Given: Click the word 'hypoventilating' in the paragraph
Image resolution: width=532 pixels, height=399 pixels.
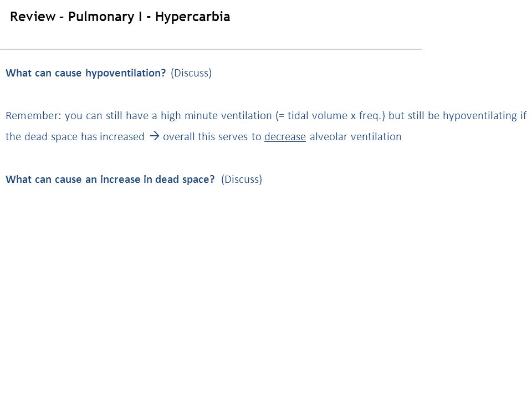Looking at the screenshot, I should tap(480, 116).
